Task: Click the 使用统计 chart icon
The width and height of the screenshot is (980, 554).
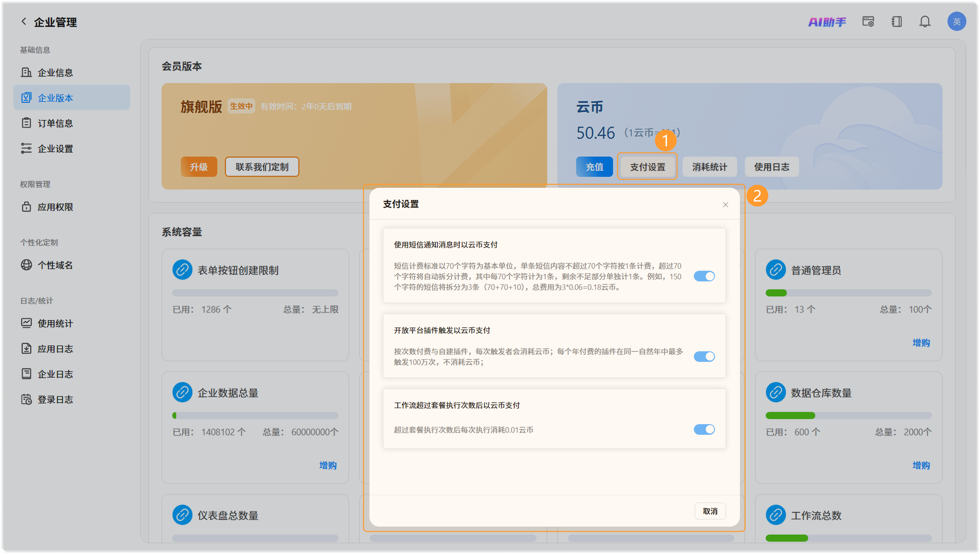Action: [26, 323]
